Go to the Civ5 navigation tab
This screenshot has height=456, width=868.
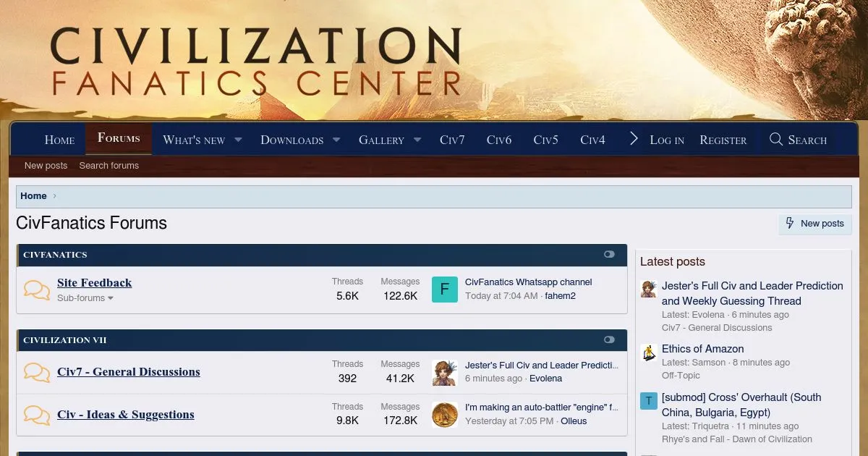[x=546, y=140]
